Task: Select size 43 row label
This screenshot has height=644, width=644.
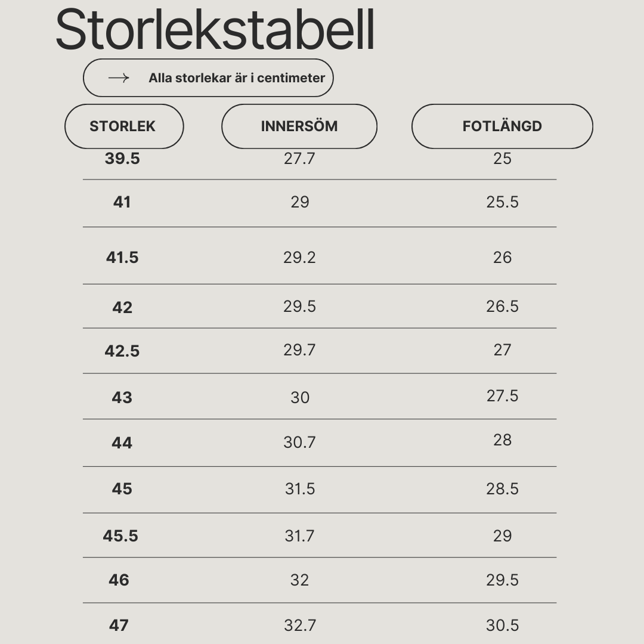Action: pyautogui.click(x=122, y=398)
